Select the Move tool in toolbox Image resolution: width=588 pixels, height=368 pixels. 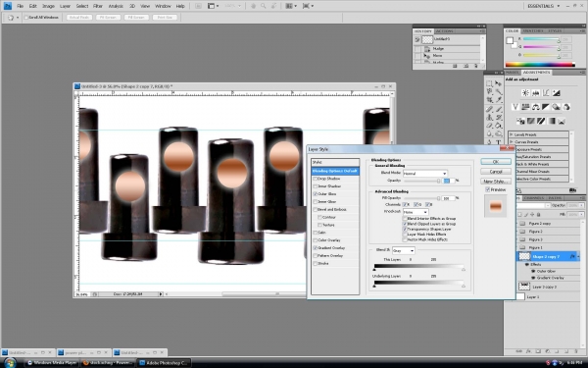[499, 83]
